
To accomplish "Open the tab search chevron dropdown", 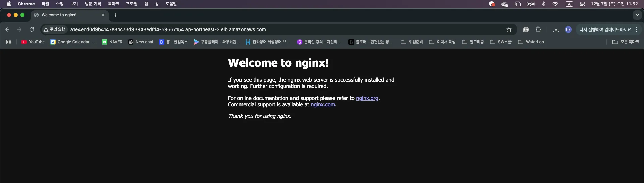I will pos(637,15).
